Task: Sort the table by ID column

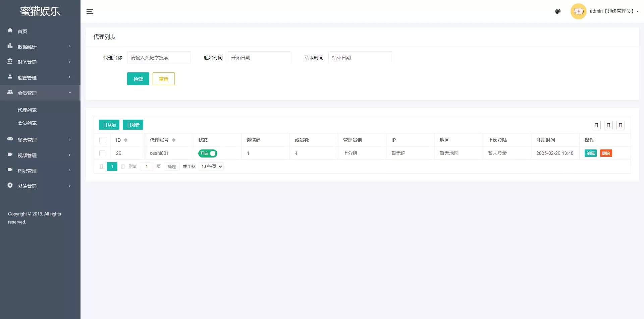Action: pos(126,140)
